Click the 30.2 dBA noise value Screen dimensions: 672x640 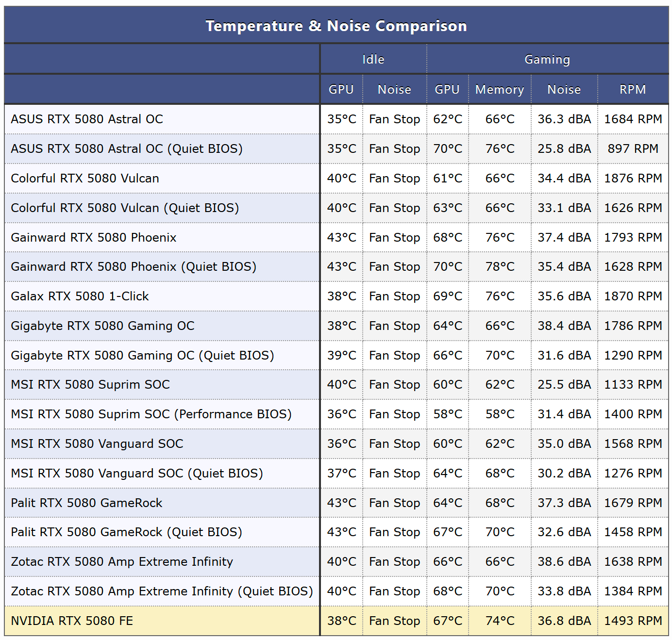[x=564, y=473]
